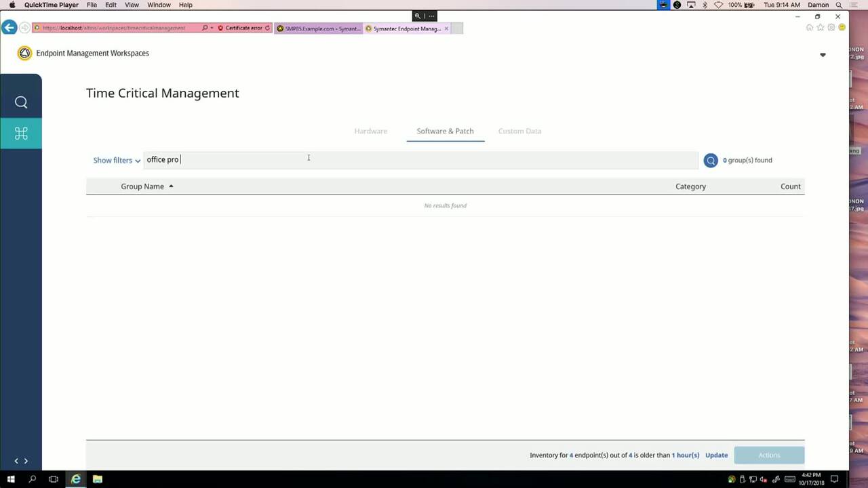
Task: Open the QuickTime Player Window menu
Action: pos(159,5)
